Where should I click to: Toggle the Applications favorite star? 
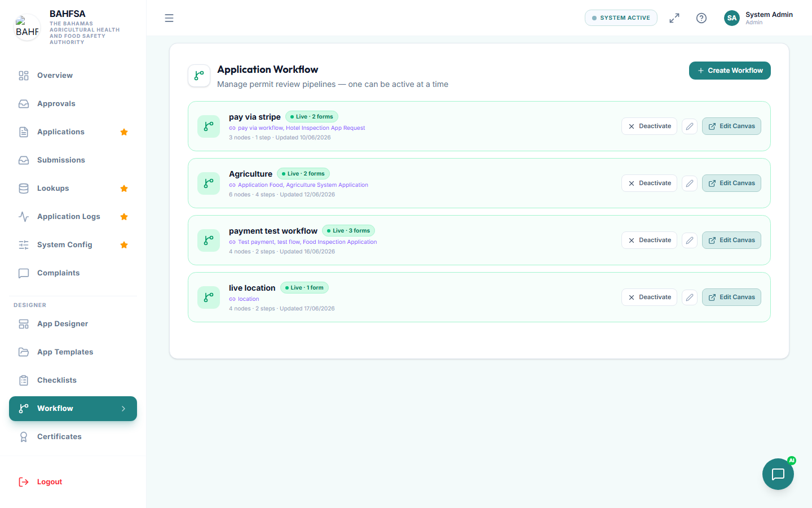pos(124,132)
